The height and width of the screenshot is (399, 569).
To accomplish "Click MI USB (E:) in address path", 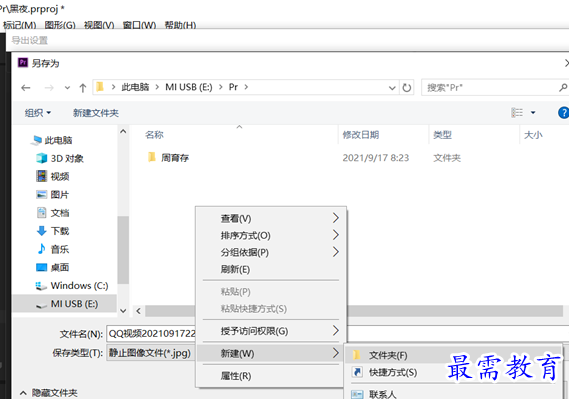I will point(189,87).
